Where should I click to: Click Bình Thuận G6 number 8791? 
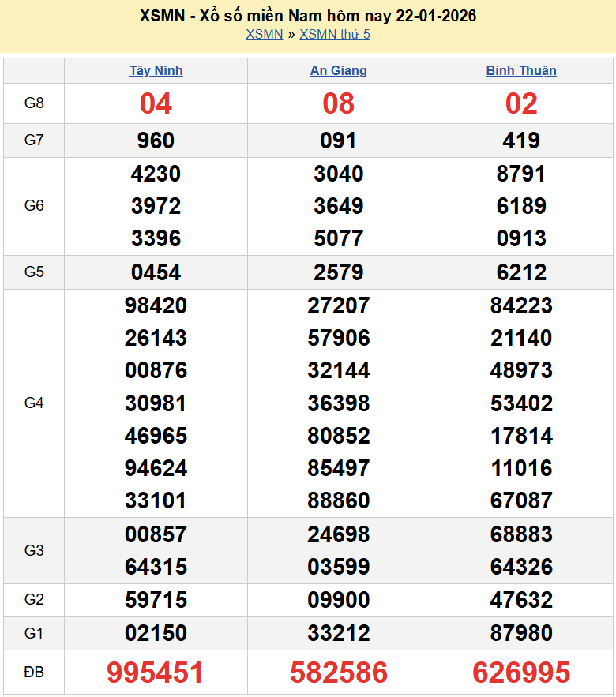coord(521,174)
